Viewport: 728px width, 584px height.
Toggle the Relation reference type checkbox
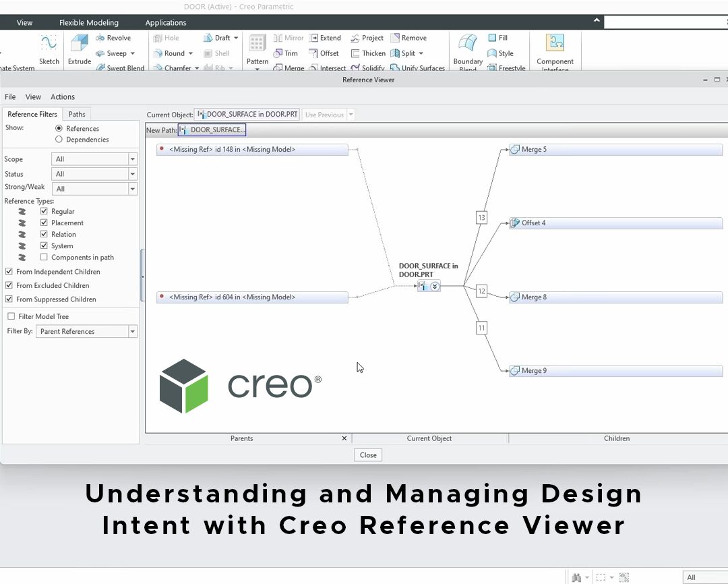coord(44,234)
